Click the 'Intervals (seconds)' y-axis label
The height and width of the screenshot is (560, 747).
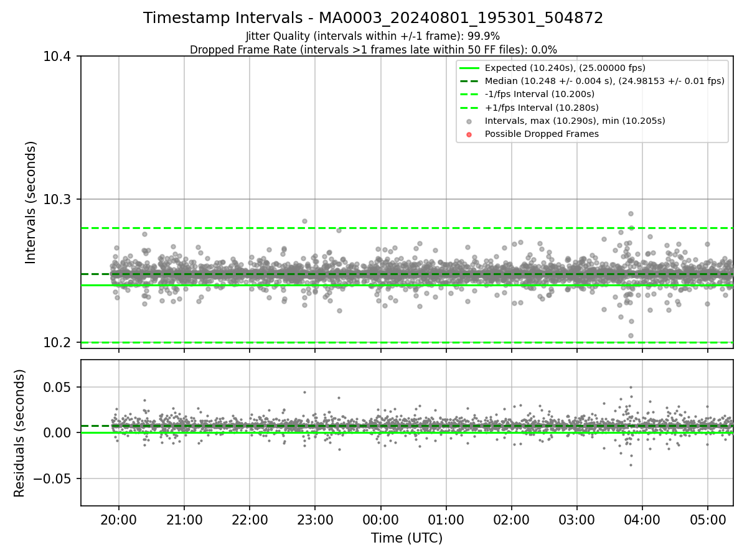click(x=31, y=202)
